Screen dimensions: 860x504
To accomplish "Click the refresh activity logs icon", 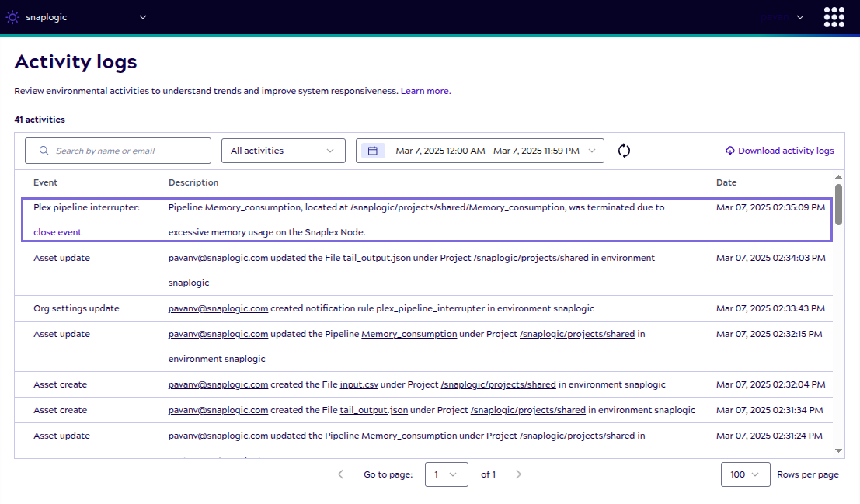I will tap(624, 151).
